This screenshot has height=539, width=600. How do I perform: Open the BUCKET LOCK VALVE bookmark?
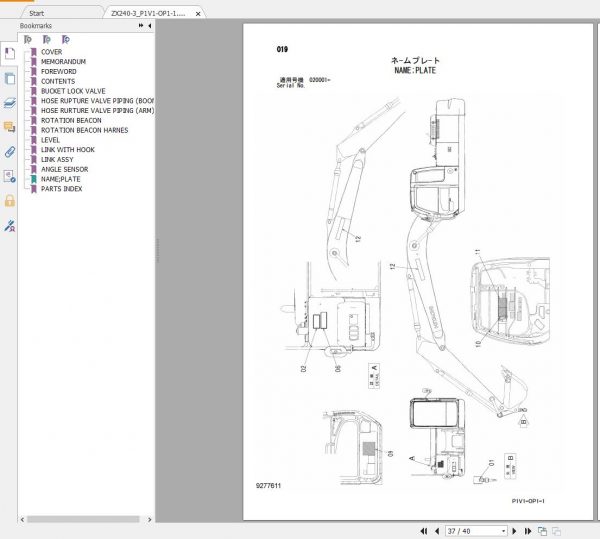click(x=73, y=91)
